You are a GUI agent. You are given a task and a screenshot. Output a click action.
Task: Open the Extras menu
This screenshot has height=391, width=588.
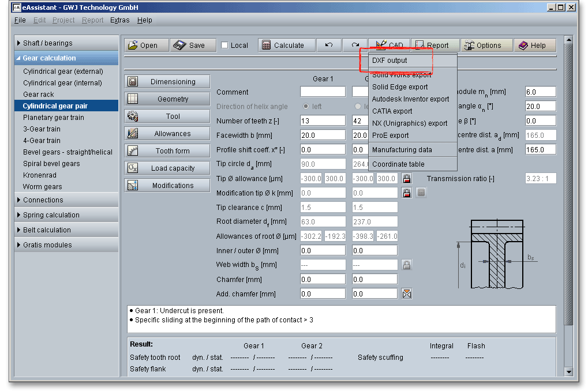[120, 20]
